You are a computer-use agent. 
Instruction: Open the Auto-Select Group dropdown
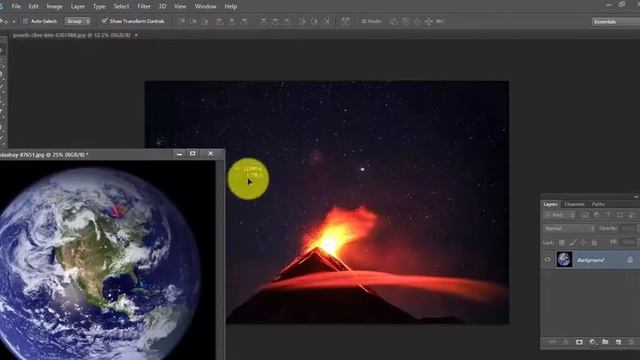click(78, 21)
